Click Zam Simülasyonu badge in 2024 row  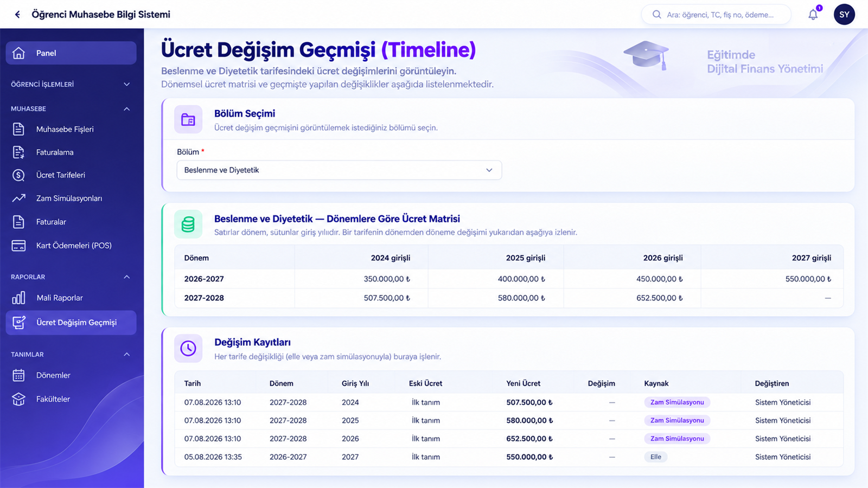click(x=677, y=402)
